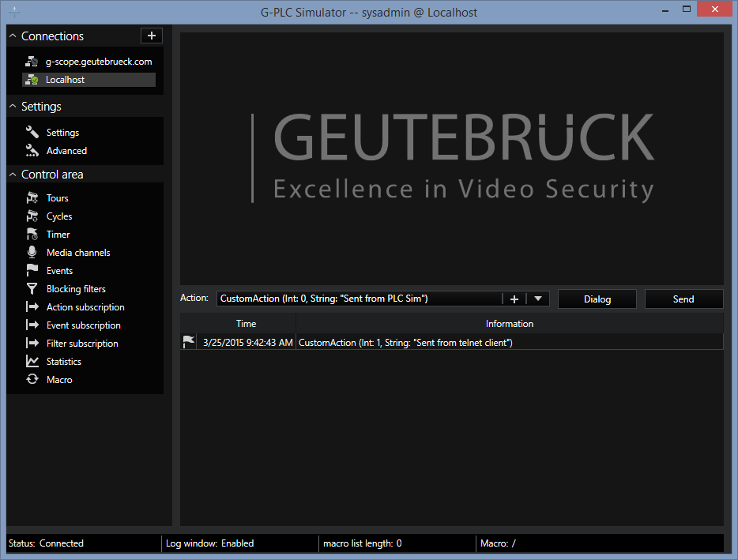Click the Advanced settings icon
Screen dimensions: 738x560
pos(32,151)
